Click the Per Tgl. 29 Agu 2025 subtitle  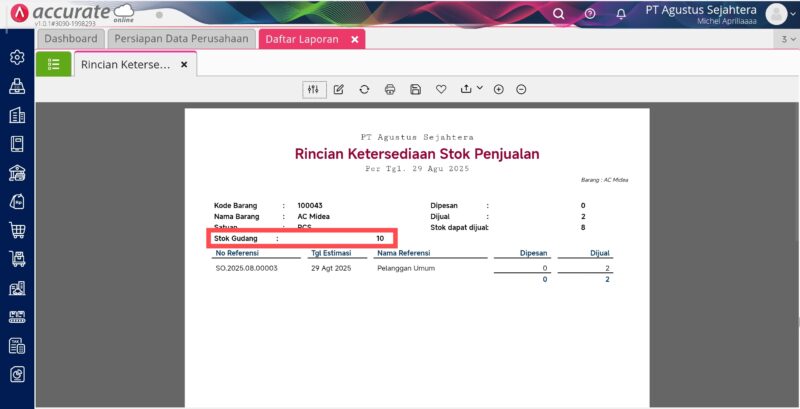417,168
